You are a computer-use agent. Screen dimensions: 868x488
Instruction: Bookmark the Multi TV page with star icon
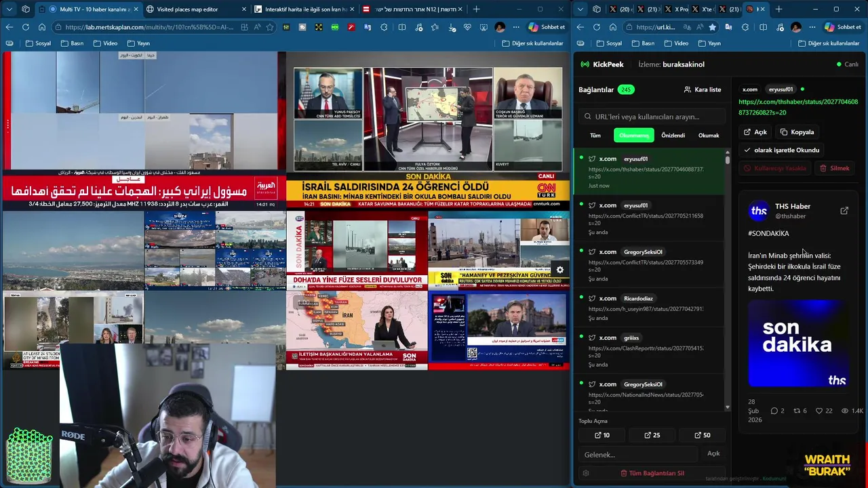tap(270, 27)
